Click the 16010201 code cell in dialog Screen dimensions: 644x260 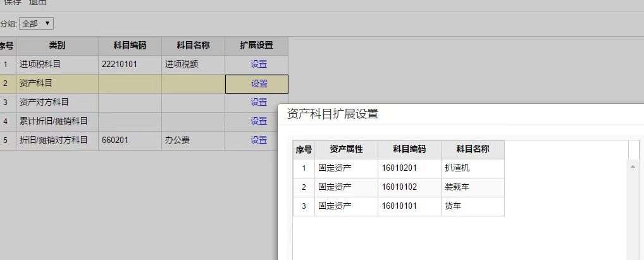pos(409,168)
